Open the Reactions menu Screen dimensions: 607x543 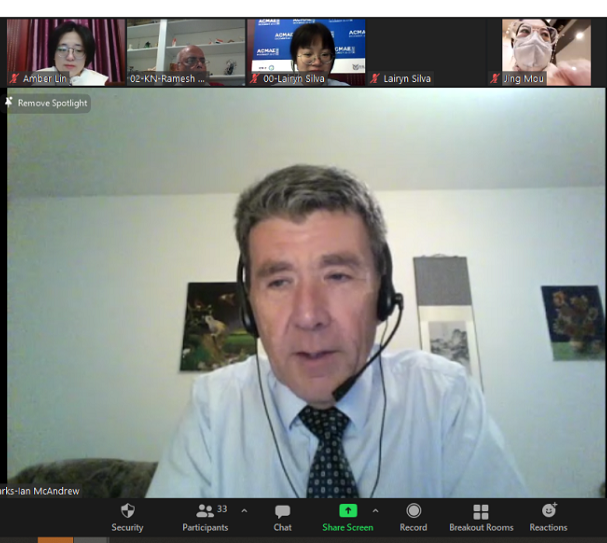pos(548,511)
